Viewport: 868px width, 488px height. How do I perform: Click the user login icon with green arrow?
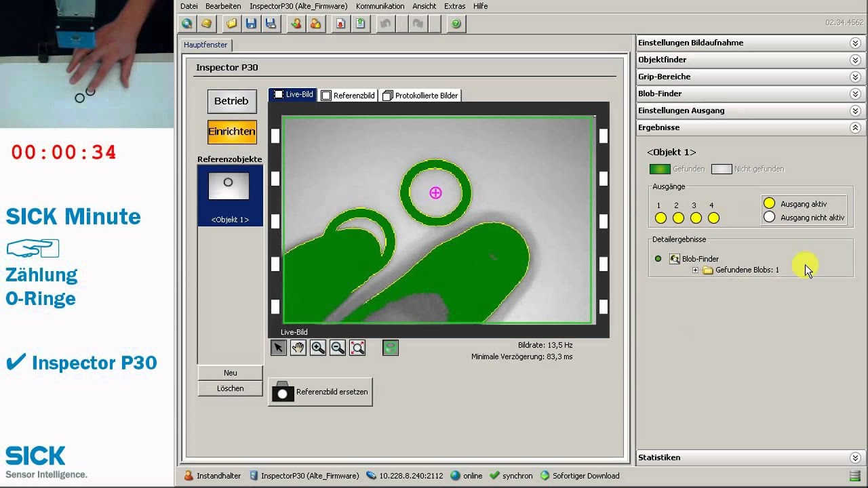tap(296, 24)
